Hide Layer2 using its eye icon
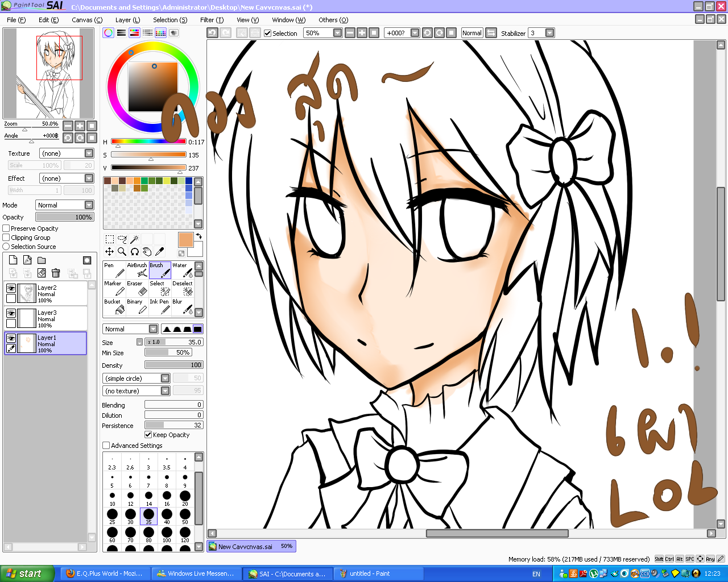Image resolution: width=728 pixels, height=582 pixels. [11, 288]
